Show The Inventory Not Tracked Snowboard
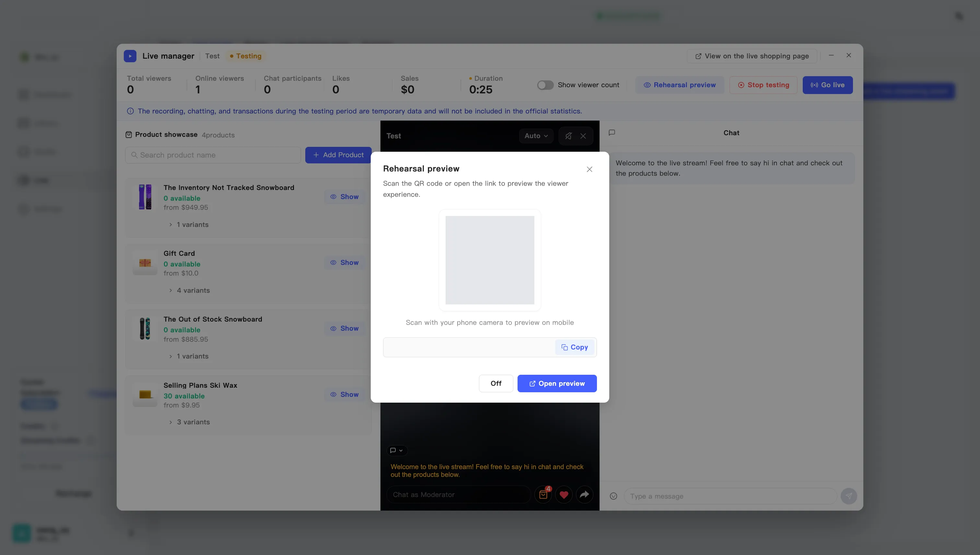 tap(344, 197)
